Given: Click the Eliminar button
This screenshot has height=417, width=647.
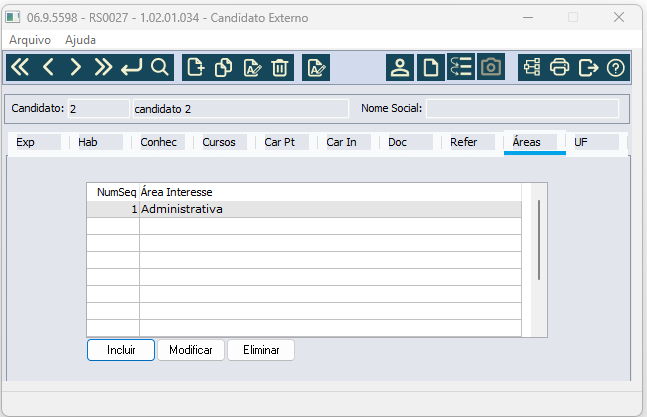Looking at the screenshot, I should point(261,350).
